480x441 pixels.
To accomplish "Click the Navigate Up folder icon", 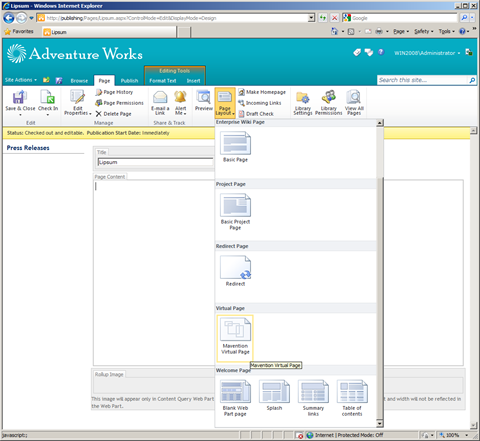I will pos(46,80).
